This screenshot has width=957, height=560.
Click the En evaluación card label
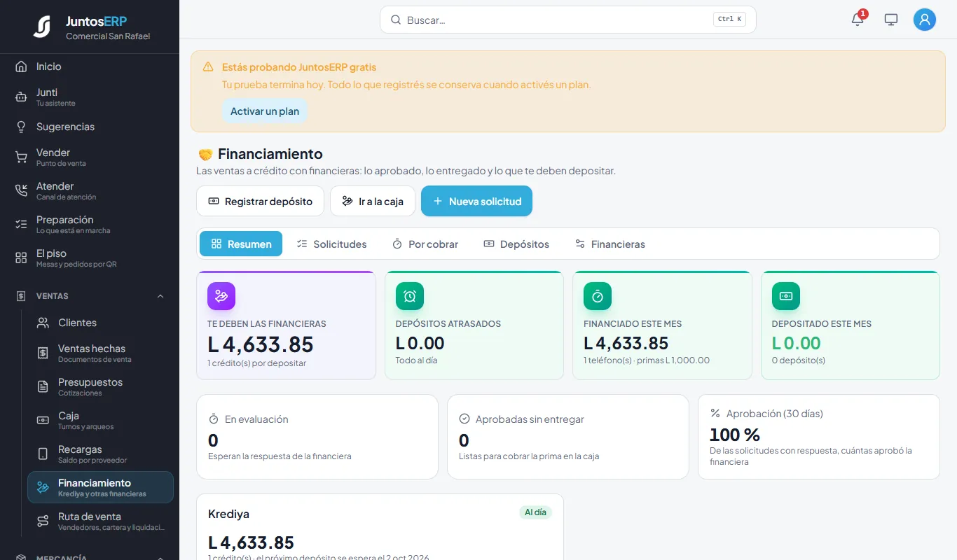(x=256, y=419)
